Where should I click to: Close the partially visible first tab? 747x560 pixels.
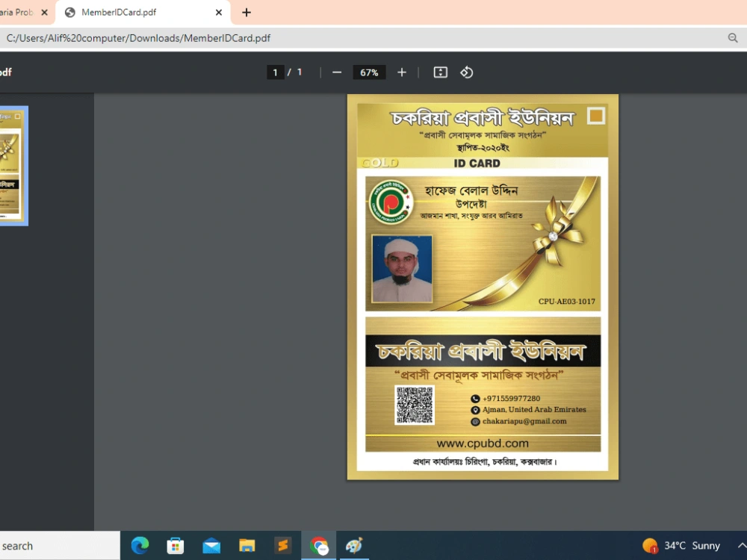click(x=44, y=13)
